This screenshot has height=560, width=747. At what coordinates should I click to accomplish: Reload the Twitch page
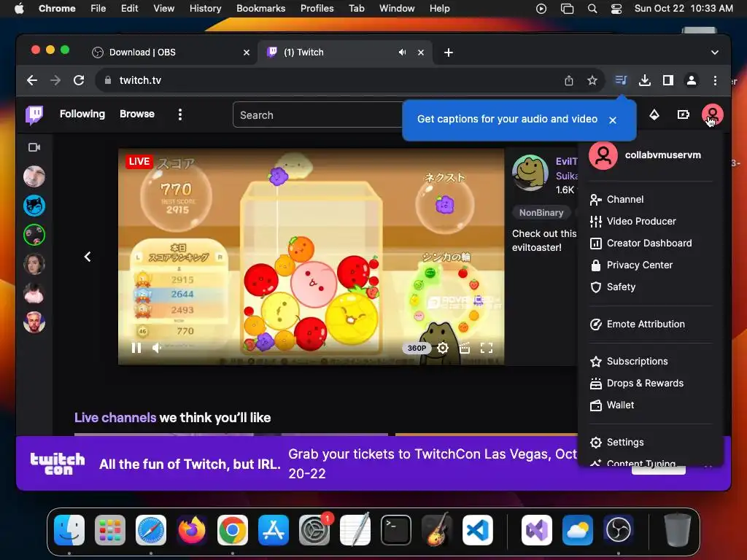pyautogui.click(x=79, y=80)
